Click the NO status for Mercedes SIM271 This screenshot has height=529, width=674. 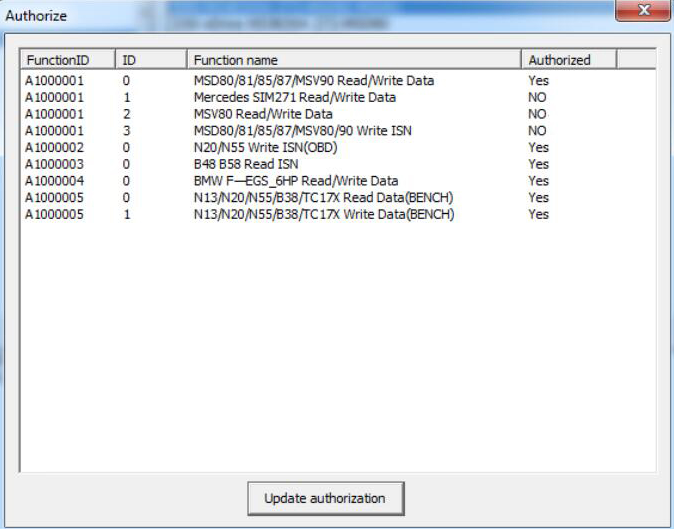[x=537, y=98]
